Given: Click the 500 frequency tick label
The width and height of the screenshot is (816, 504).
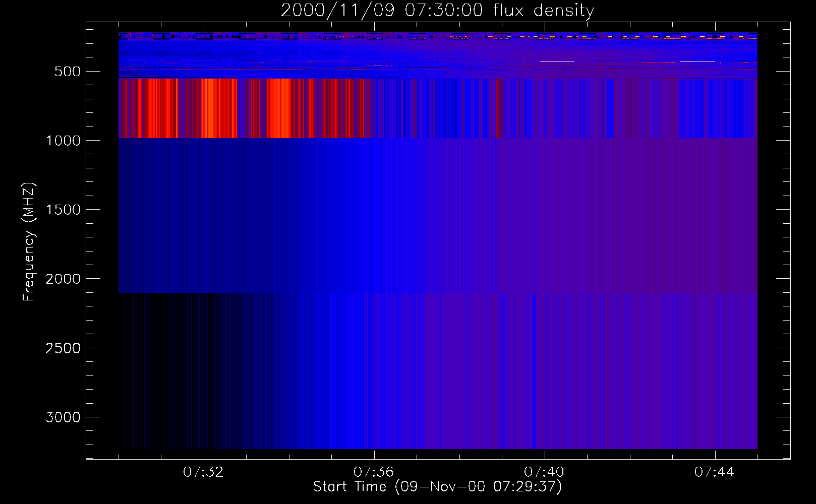Looking at the screenshot, I should (x=68, y=72).
